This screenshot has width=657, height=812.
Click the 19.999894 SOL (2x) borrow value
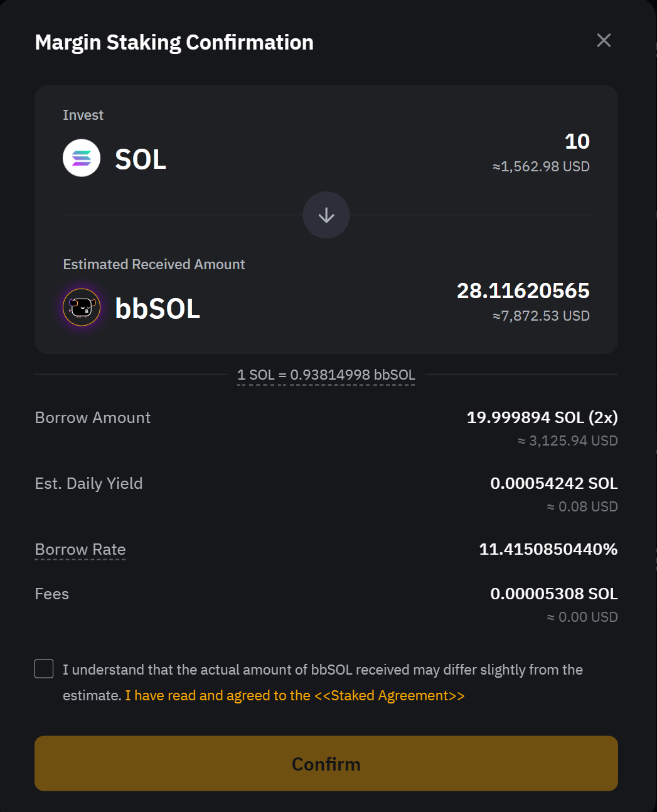click(x=542, y=417)
